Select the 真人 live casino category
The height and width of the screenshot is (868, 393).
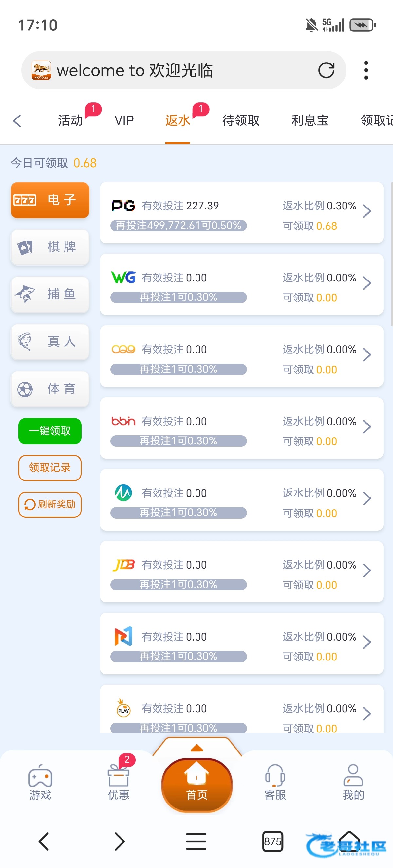tap(50, 342)
